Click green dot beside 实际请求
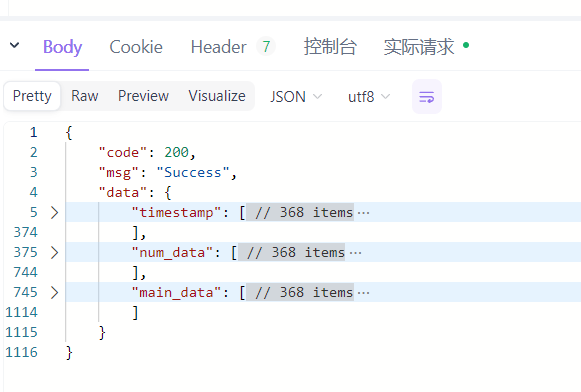581x392 pixels. (x=466, y=45)
